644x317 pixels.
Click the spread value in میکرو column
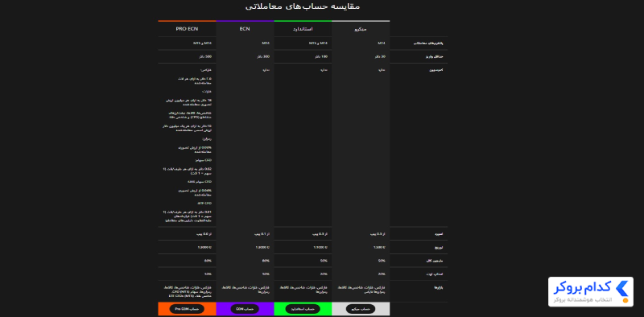point(378,234)
